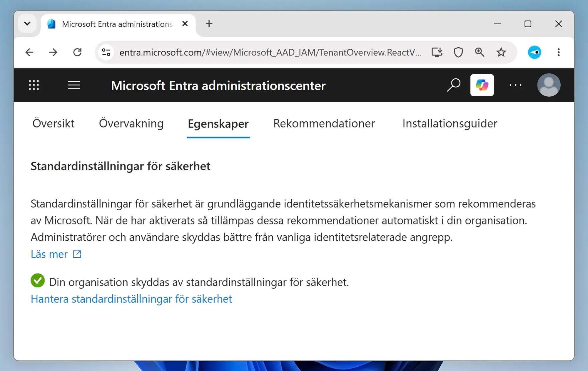
Task: Reload the current page
Action: point(77,52)
